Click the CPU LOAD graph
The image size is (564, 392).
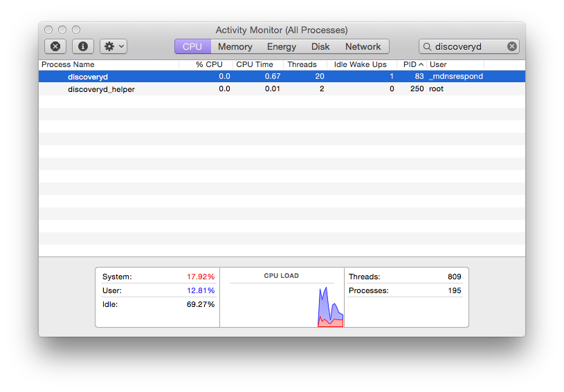coord(282,305)
